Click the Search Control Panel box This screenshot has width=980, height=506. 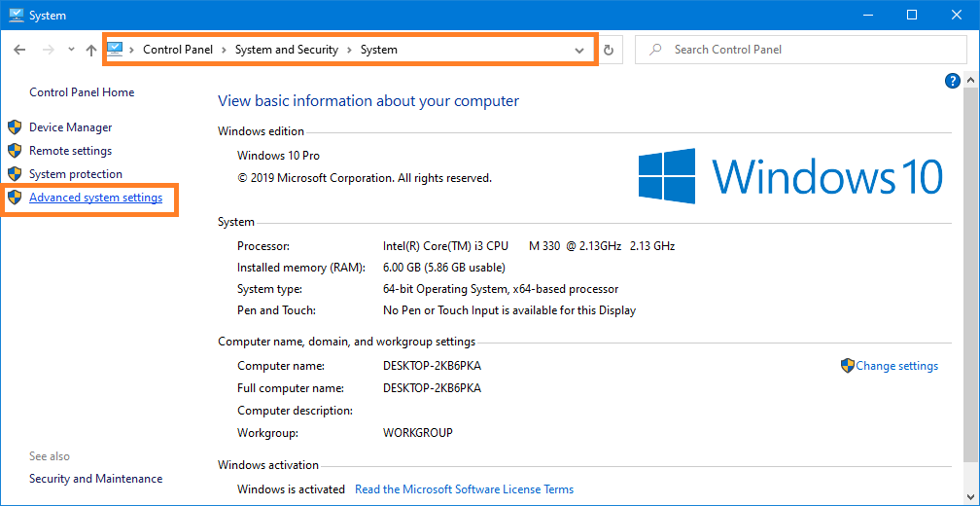coord(801,50)
